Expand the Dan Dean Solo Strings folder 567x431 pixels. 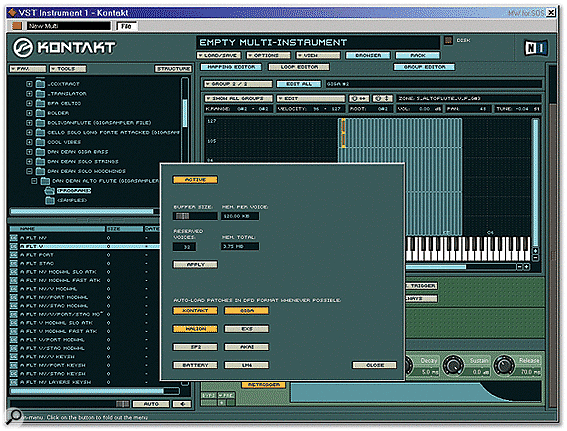point(29,162)
